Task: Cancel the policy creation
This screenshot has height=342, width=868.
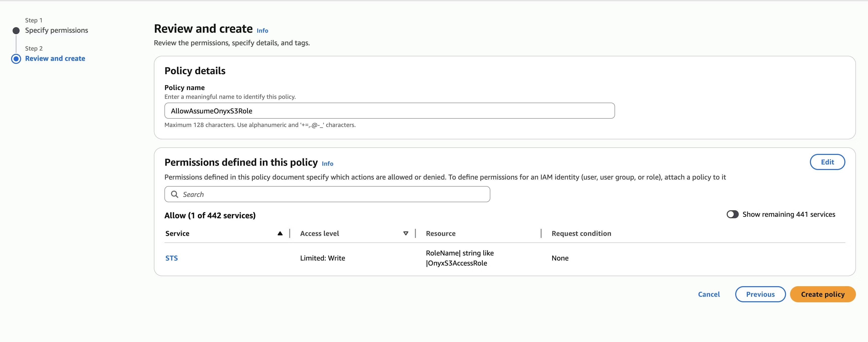Action: 709,294
